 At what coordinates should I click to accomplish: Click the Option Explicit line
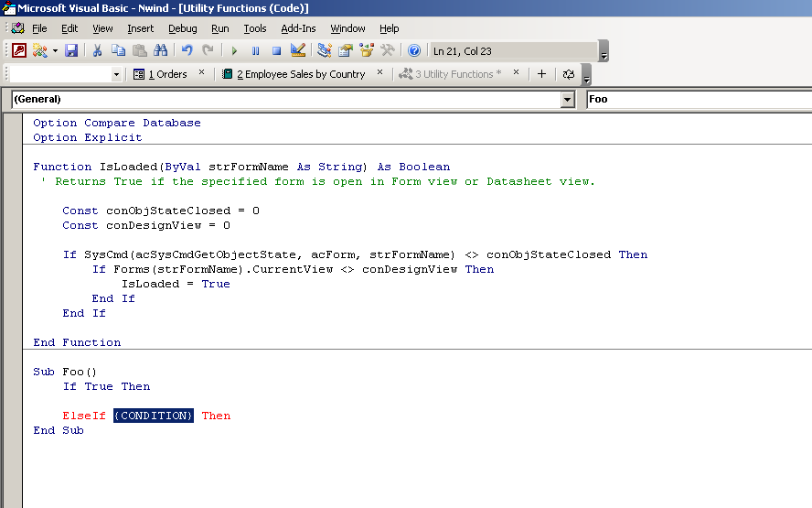(x=88, y=137)
